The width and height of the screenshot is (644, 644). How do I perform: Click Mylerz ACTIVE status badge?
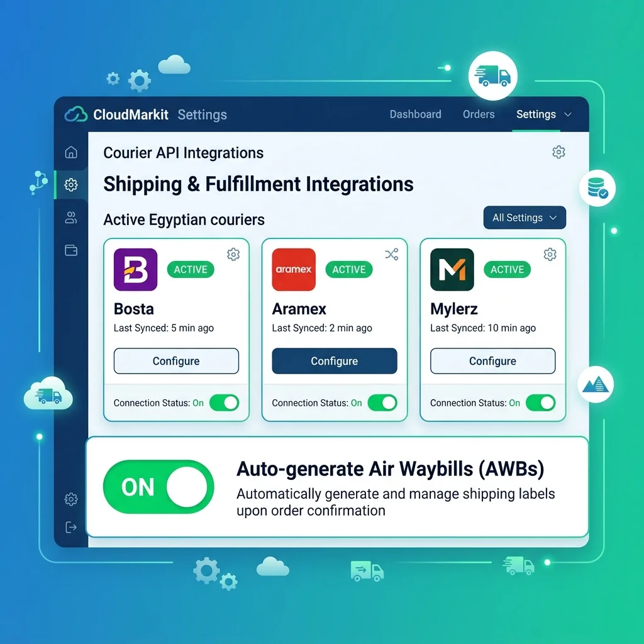coord(508,269)
